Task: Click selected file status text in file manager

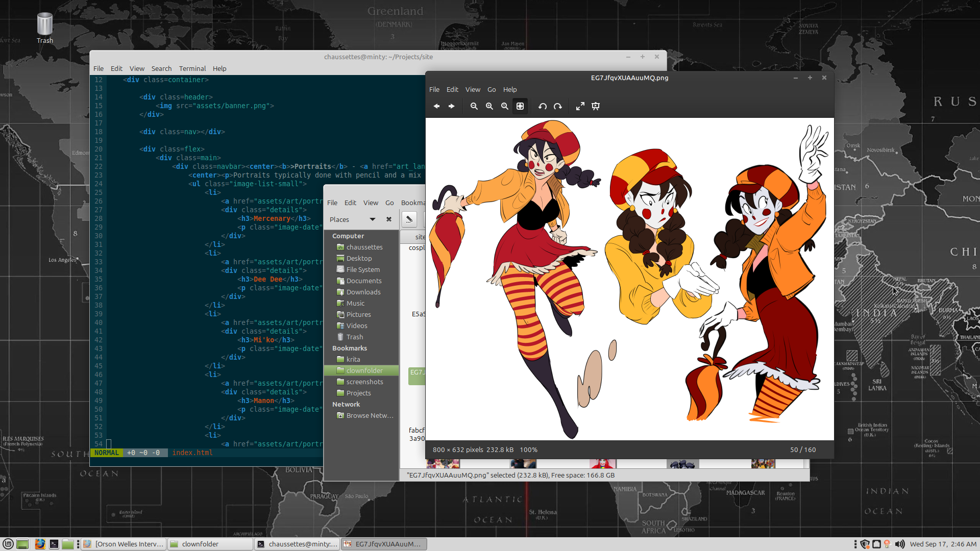Action: pyautogui.click(x=510, y=475)
